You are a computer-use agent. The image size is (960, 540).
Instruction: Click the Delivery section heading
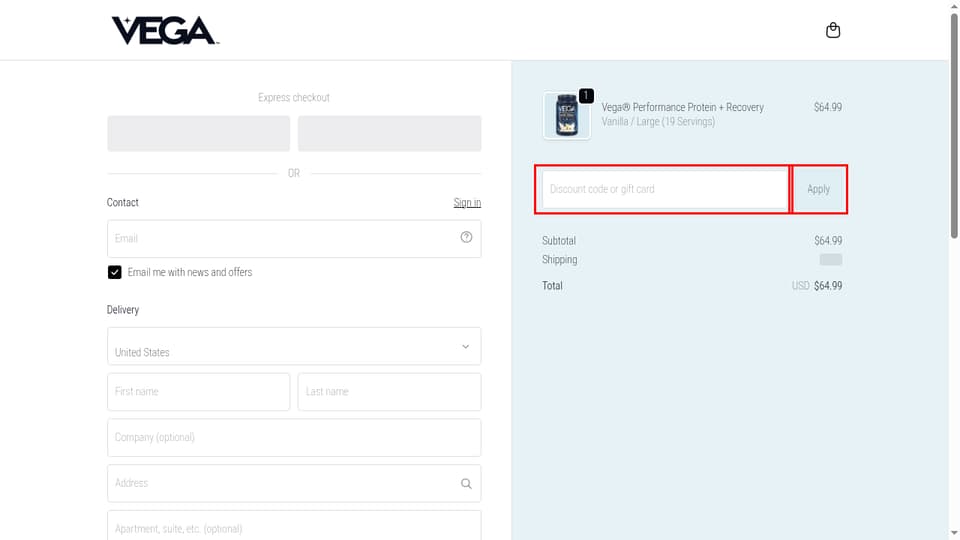[122, 310]
